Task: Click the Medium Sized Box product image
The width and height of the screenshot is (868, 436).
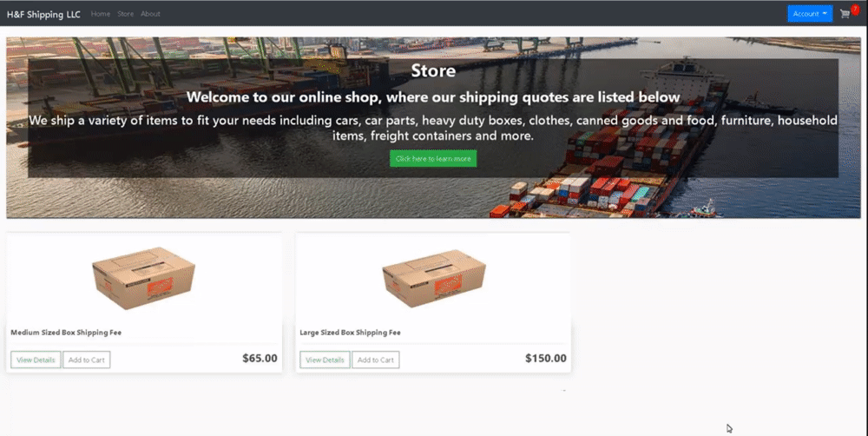Action: (x=144, y=278)
